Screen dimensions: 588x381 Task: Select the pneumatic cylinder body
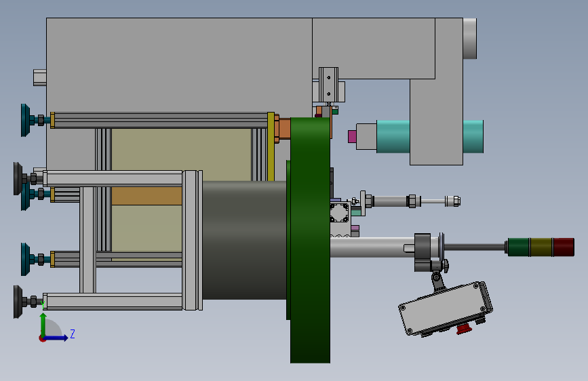point(390,201)
